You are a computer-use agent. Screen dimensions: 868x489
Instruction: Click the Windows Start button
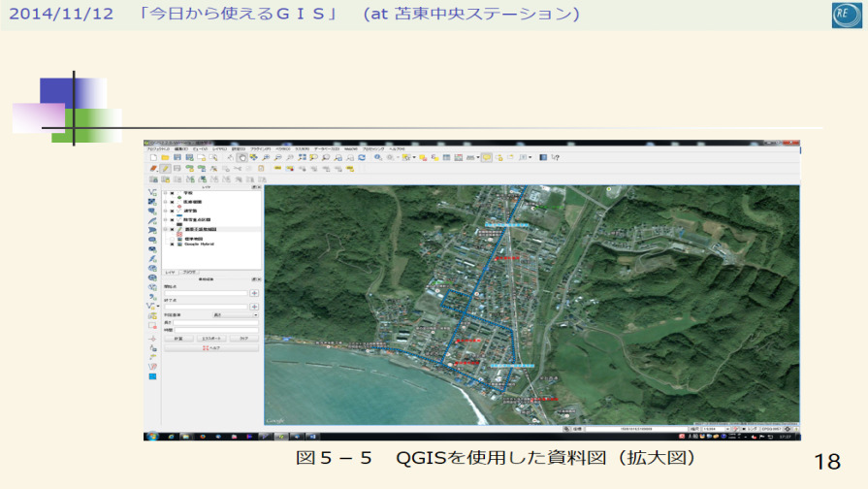(x=150, y=437)
